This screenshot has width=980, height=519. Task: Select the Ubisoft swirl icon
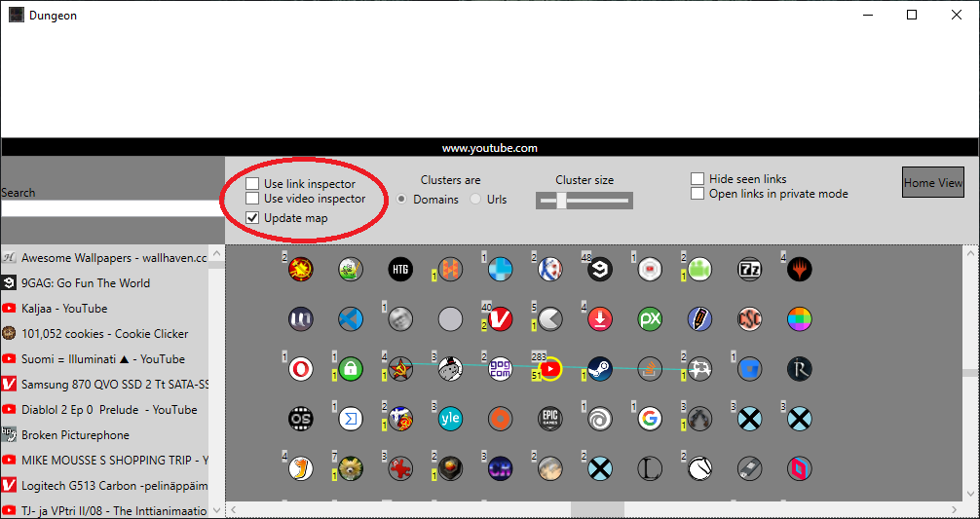600,419
